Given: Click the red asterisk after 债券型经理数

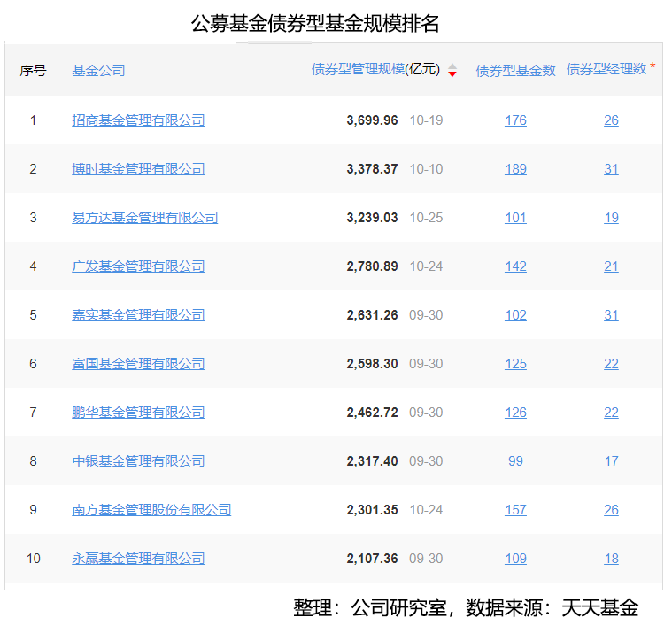Looking at the screenshot, I should 653,66.
